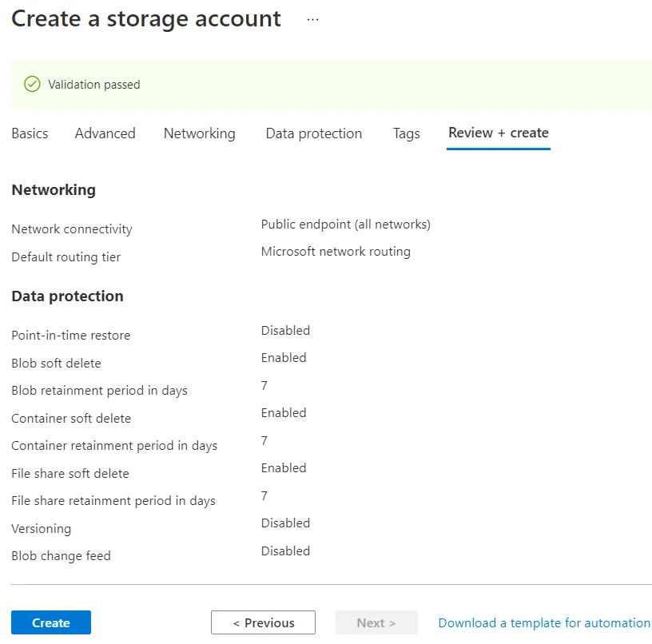652x644 pixels.
Task: Click the Data protection section heading
Action: [x=67, y=296]
